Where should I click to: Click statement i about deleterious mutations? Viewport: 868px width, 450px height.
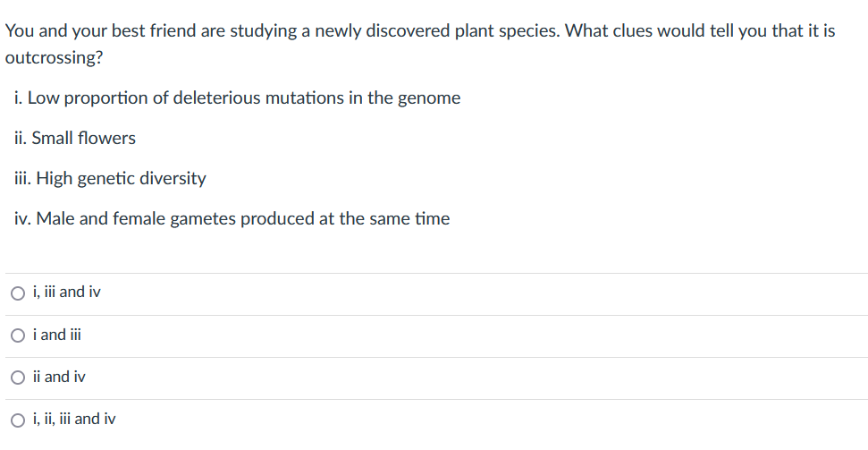coord(238,98)
